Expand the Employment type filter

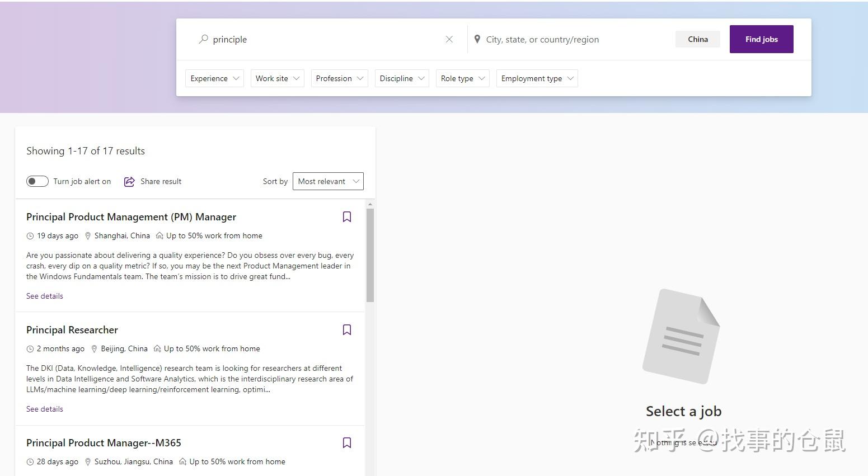point(537,78)
